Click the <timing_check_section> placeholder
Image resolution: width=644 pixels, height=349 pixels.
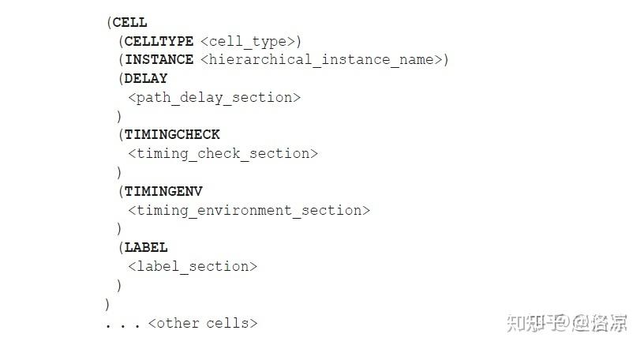click(223, 153)
